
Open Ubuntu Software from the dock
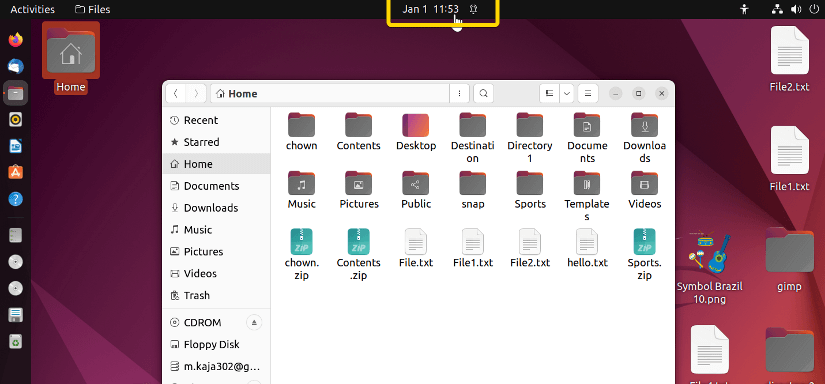[16, 173]
